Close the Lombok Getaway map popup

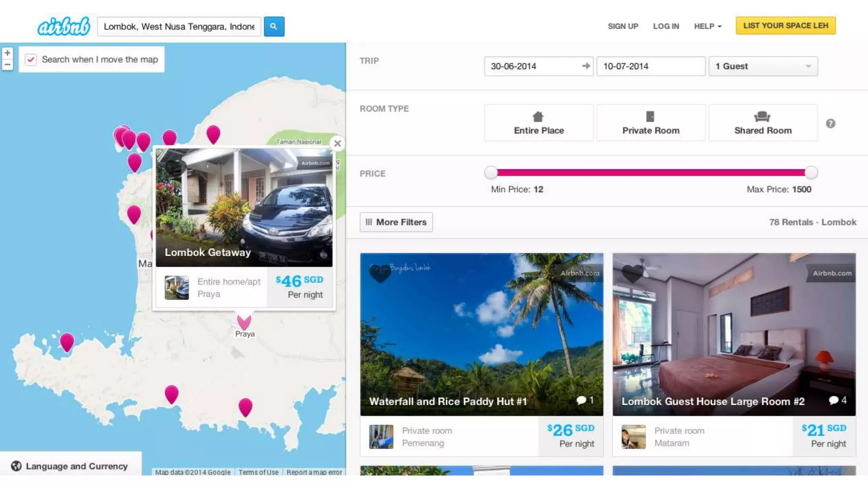337,143
